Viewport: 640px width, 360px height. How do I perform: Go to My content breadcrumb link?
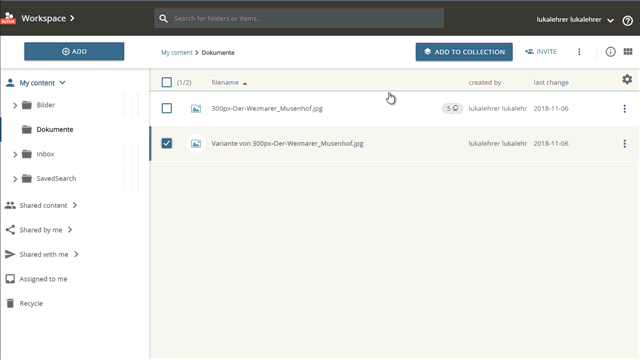tap(176, 53)
